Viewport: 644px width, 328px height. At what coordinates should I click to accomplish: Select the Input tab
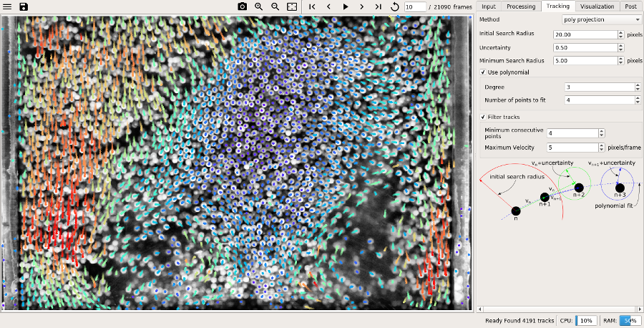(x=489, y=6)
